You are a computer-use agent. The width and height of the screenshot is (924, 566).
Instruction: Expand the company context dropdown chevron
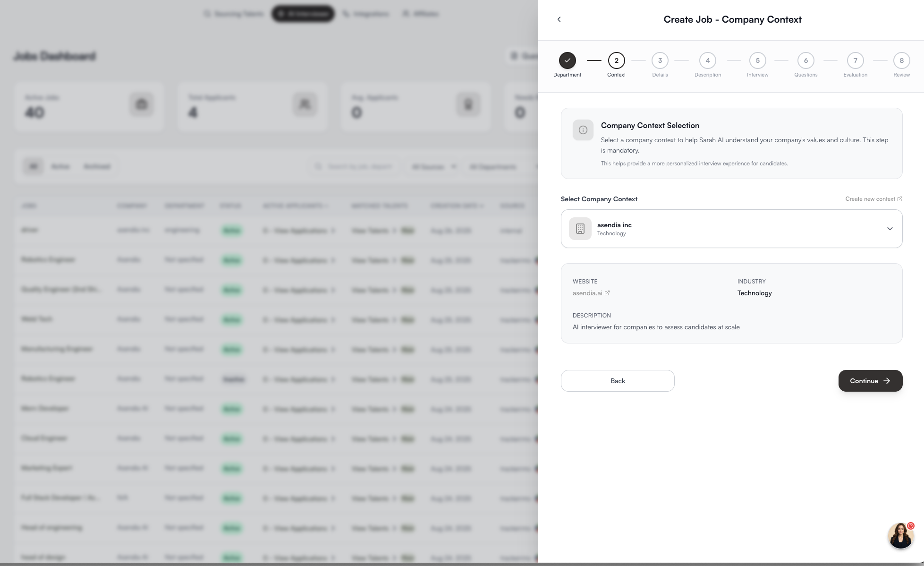point(890,229)
